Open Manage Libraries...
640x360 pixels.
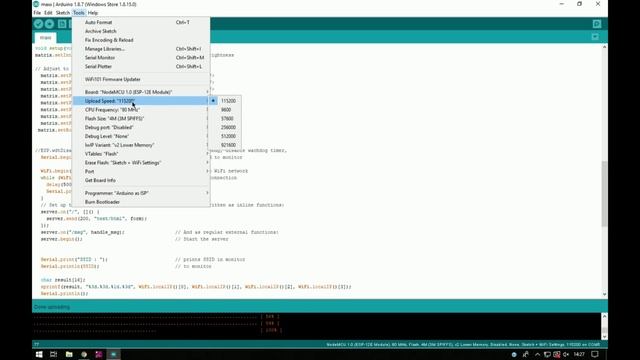pos(141,49)
